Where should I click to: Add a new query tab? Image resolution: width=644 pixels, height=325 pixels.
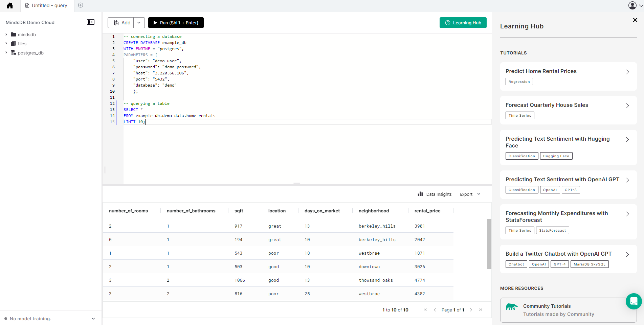pyautogui.click(x=81, y=5)
